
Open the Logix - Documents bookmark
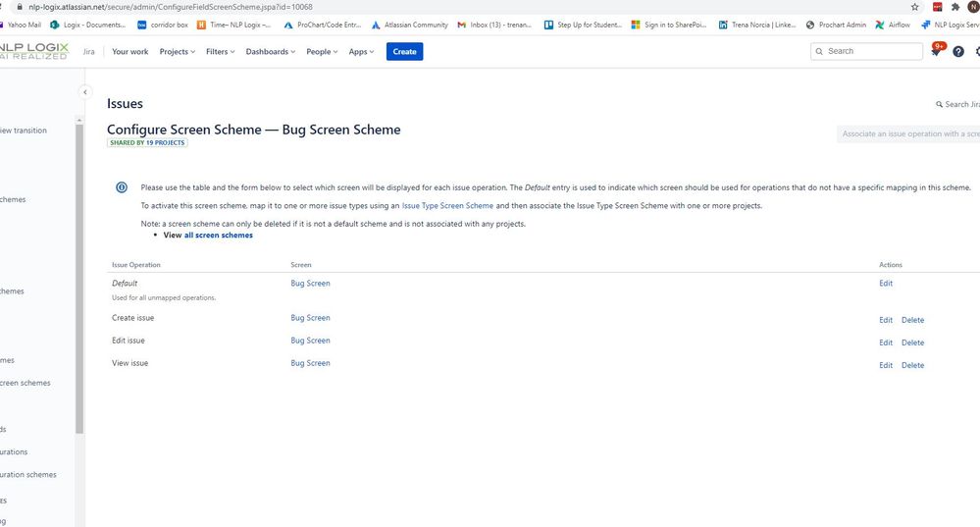88,25
